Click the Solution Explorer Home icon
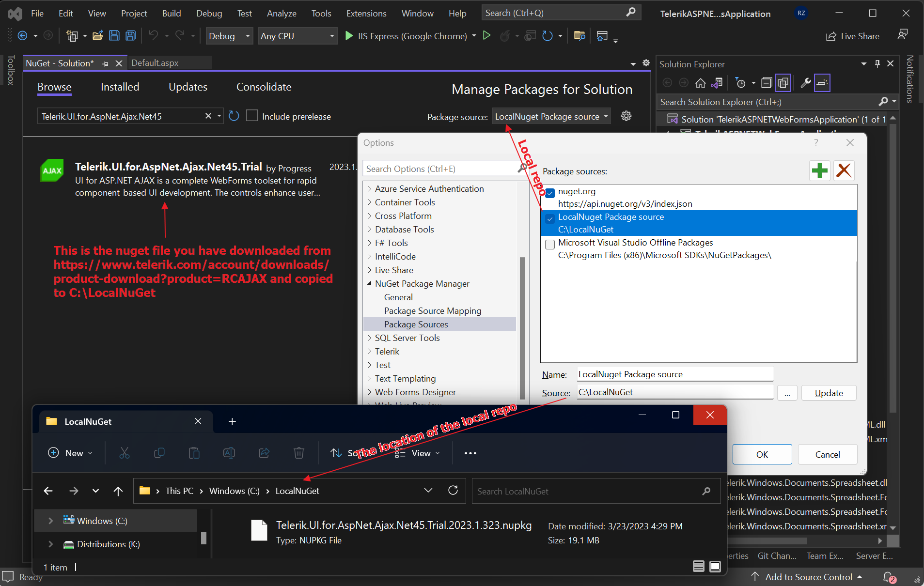The image size is (924, 586). (701, 83)
